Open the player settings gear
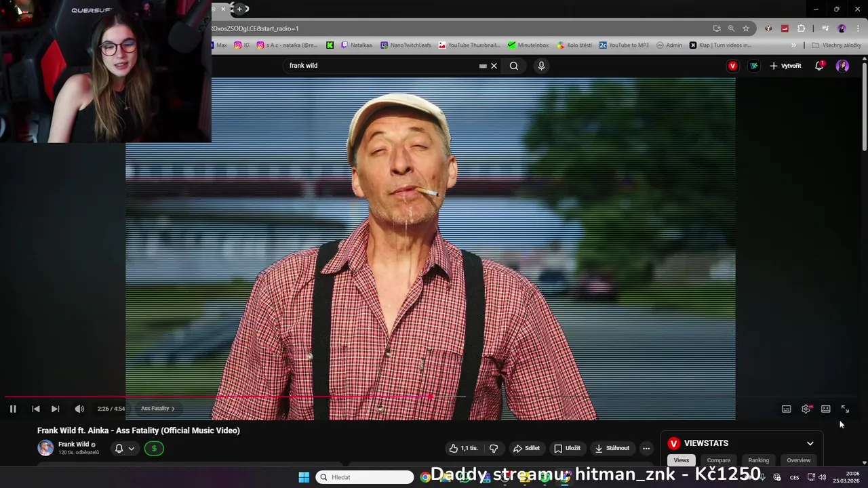The height and width of the screenshot is (488, 868). 806,409
